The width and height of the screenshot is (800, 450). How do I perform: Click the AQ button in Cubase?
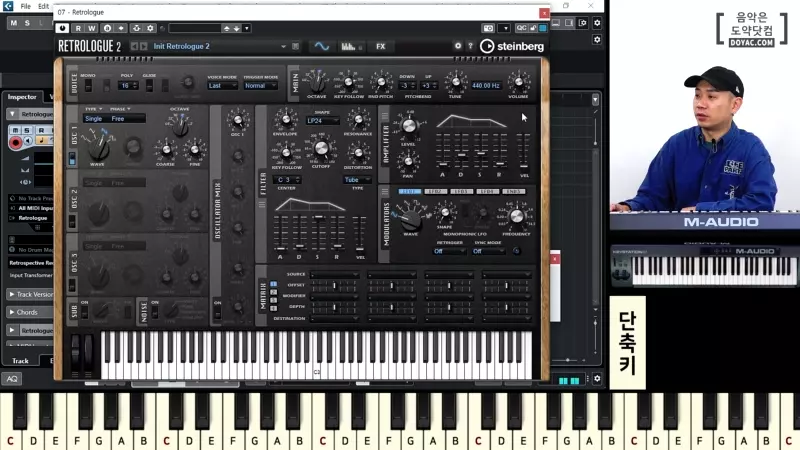point(12,379)
